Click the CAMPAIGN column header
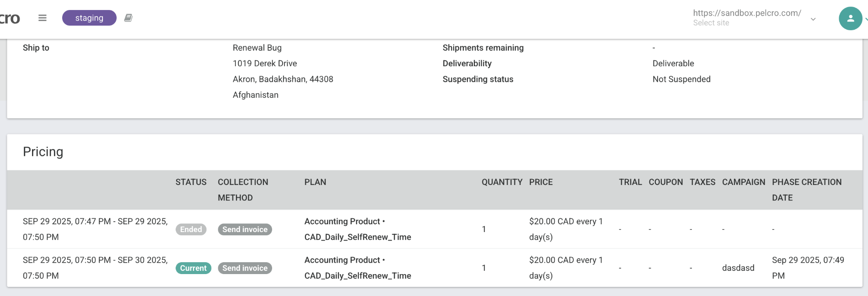 coord(743,182)
